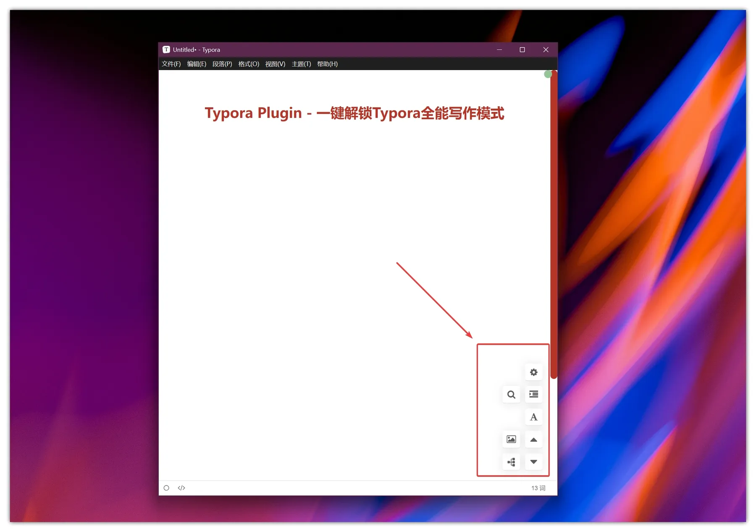This screenshot has width=756, height=532.
Task: Select the font styling 'A' icon
Action: pos(533,417)
